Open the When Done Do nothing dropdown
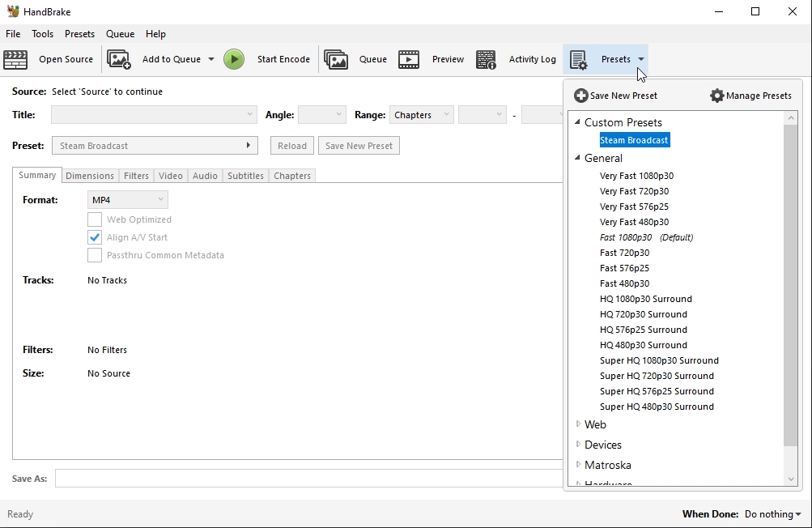 click(x=772, y=514)
